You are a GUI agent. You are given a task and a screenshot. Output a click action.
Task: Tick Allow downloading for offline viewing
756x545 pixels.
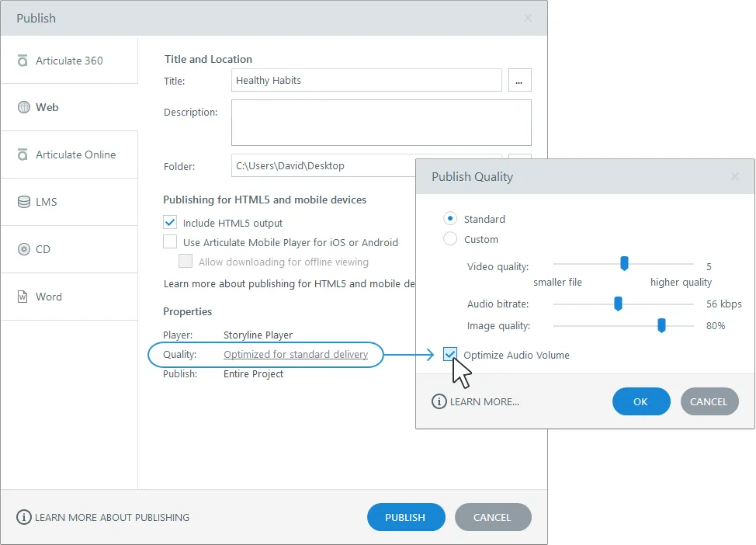(x=186, y=261)
